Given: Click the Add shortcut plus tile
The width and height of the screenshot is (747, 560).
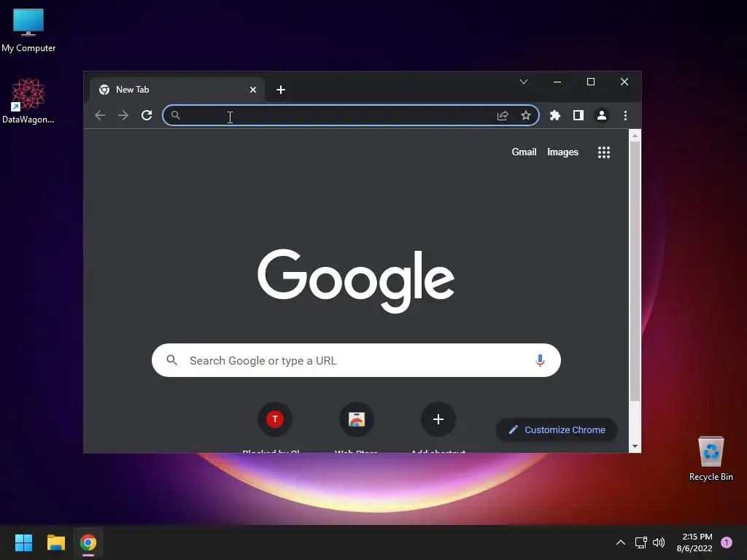Looking at the screenshot, I should [x=438, y=419].
